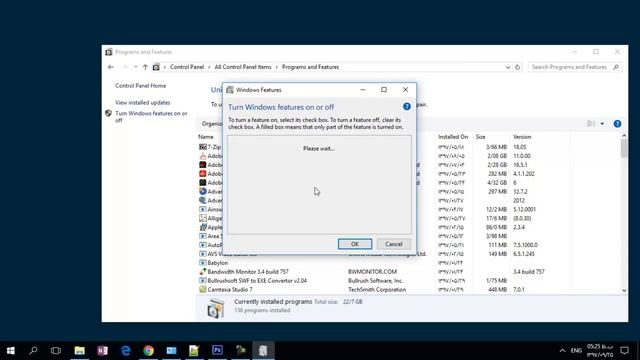640x360 pixels.
Task: Select Babylon program row
Action: [x=408, y=263]
